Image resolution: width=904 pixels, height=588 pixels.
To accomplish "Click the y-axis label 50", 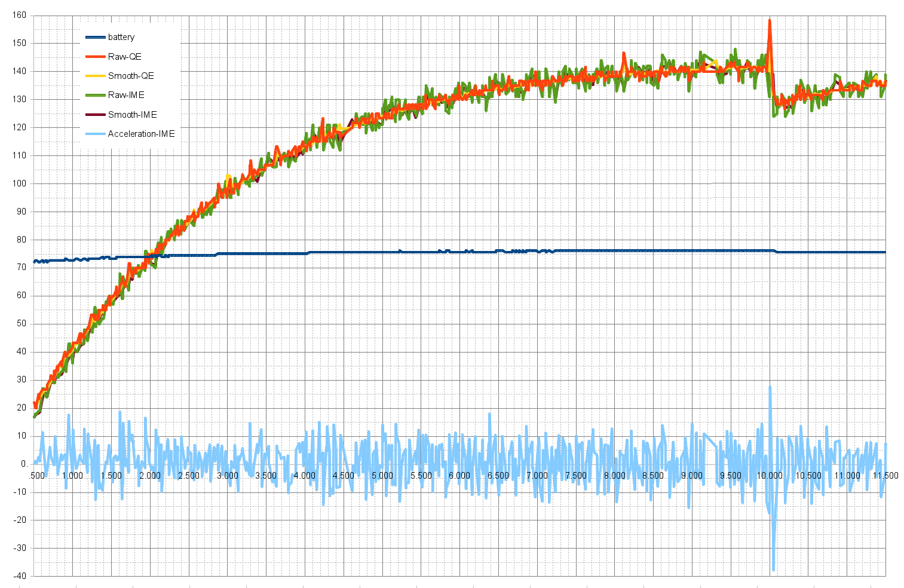I will click(x=22, y=323).
